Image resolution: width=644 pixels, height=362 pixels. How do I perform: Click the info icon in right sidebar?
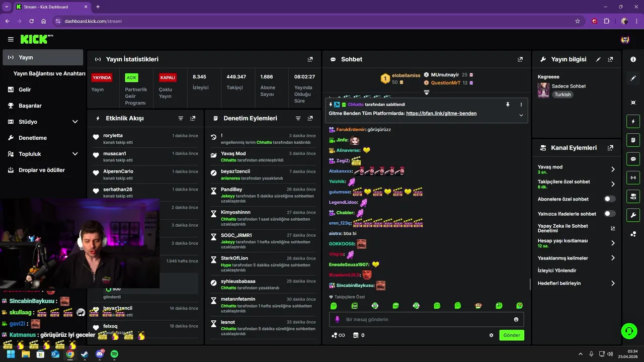click(633, 59)
